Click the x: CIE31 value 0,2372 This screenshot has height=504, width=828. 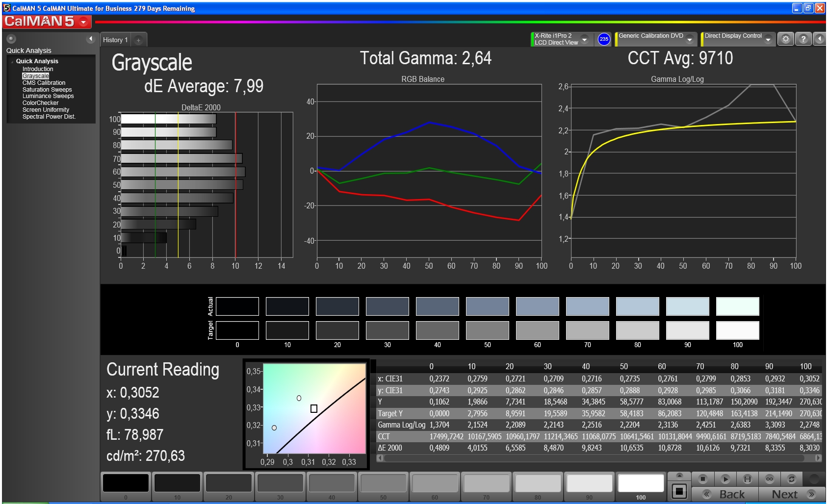[x=439, y=378]
